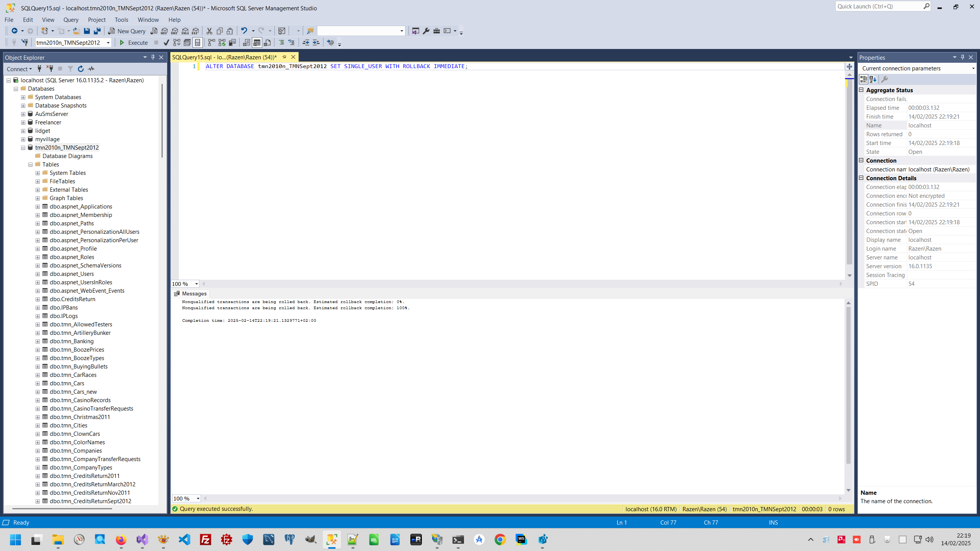980x551 pixels.
Task: Click the Messages pane vertical scrollbar
Action: (x=848, y=383)
